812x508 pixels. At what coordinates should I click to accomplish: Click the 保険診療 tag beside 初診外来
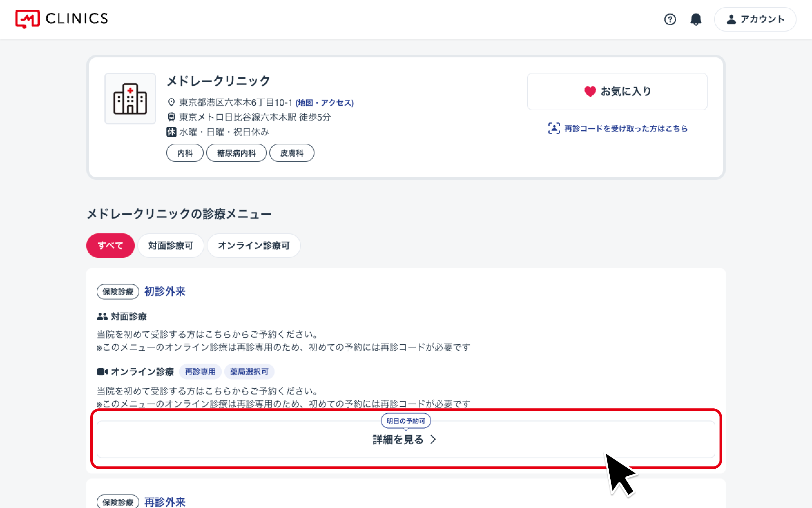(x=118, y=292)
